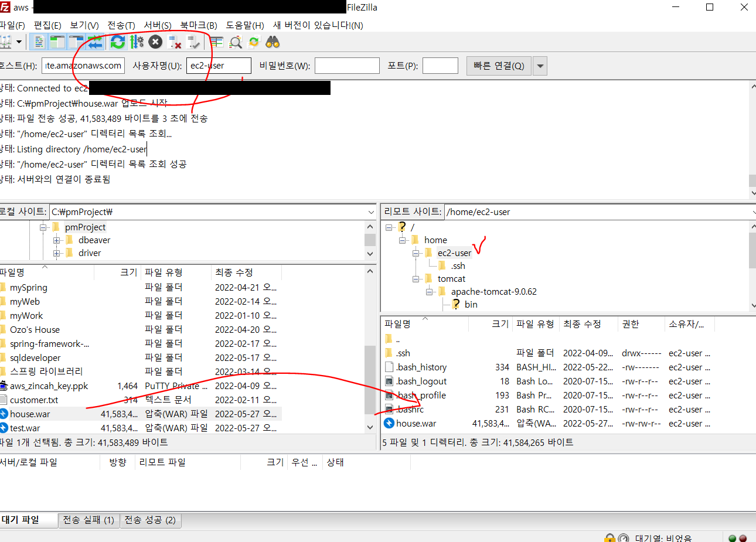Click the encryption lock icon in status bar
This screenshot has width=756, height=542.
[610, 538]
